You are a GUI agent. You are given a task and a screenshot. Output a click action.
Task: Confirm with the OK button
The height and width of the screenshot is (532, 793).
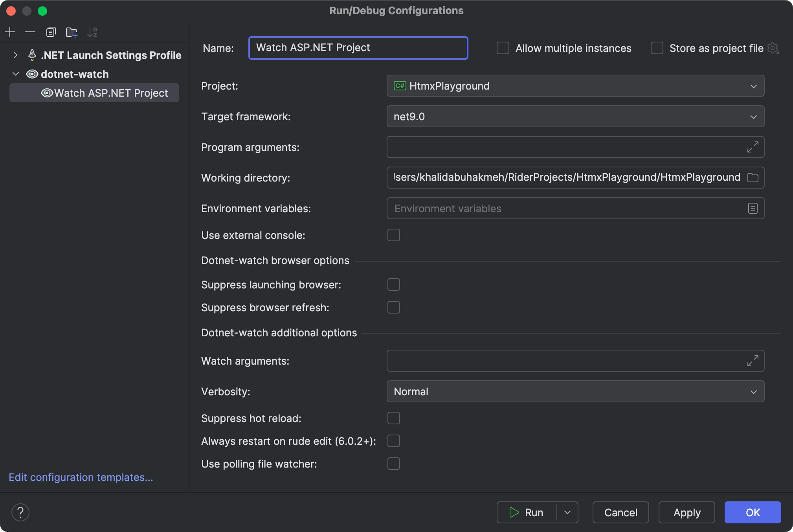753,512
